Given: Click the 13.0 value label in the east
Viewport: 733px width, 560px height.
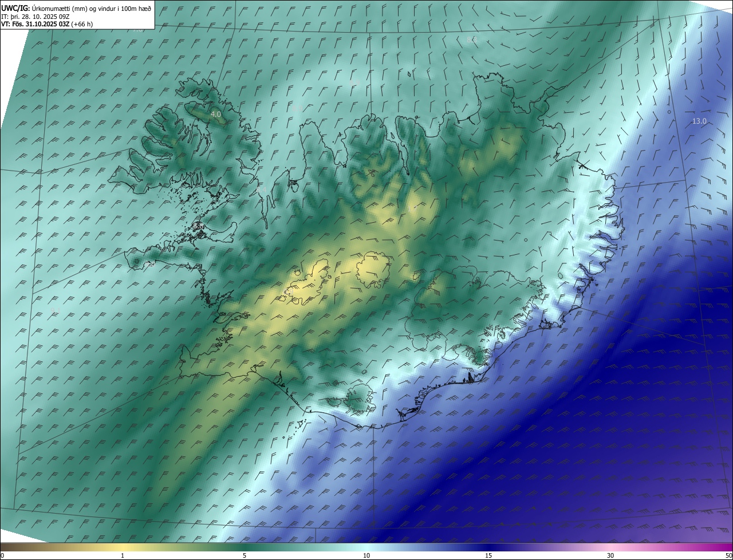Looking at the screenshot, I should pos(699,121).
